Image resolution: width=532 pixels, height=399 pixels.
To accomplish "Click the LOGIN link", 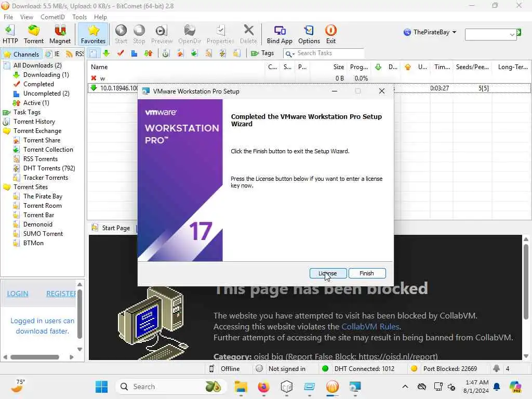I will [18, 294].
